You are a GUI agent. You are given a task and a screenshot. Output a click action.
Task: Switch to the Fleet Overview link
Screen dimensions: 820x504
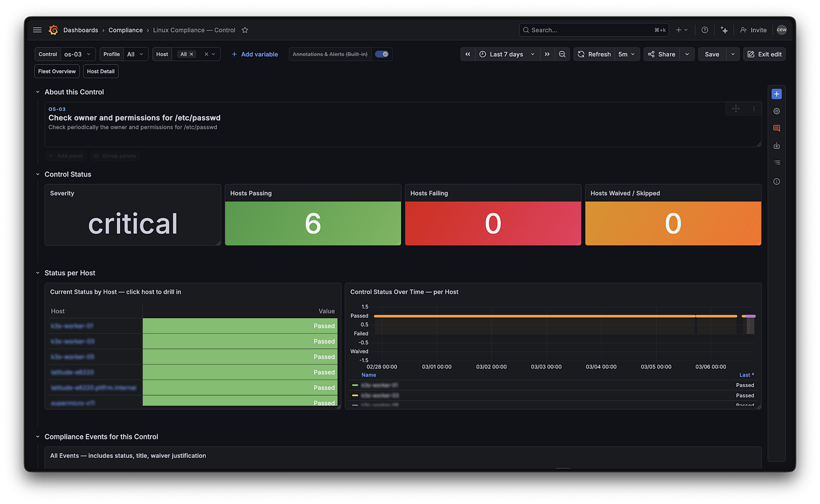57,71
